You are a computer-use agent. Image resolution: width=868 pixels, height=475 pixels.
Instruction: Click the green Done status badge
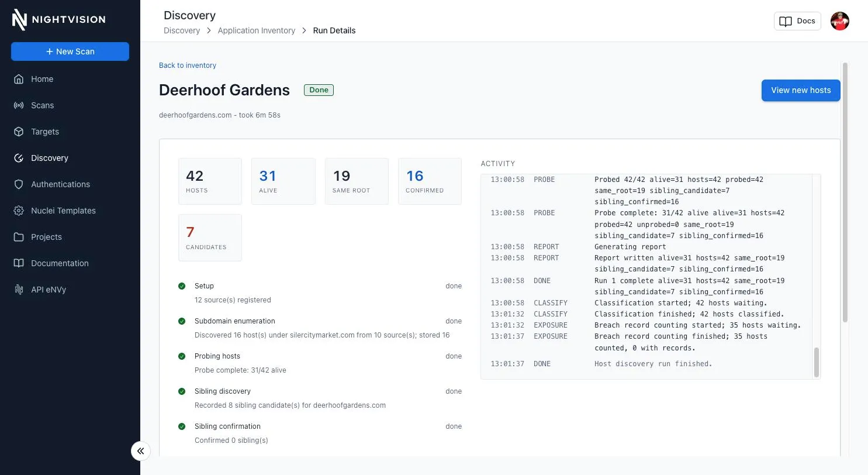319,90
